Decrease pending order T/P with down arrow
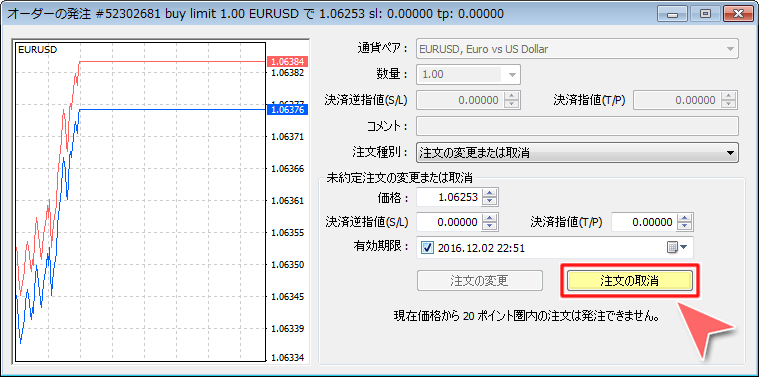 (x=685, y=227)
